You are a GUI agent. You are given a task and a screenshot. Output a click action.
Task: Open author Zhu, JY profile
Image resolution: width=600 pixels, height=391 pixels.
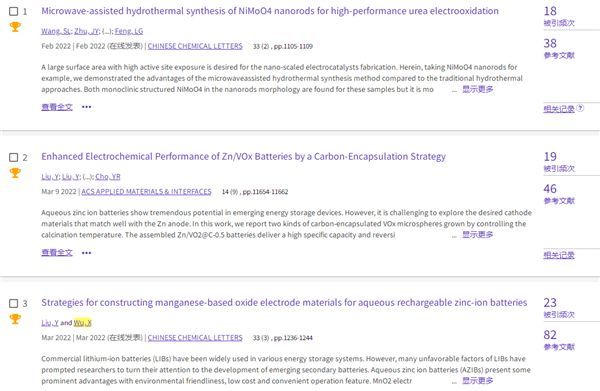[x=87, y=31]
